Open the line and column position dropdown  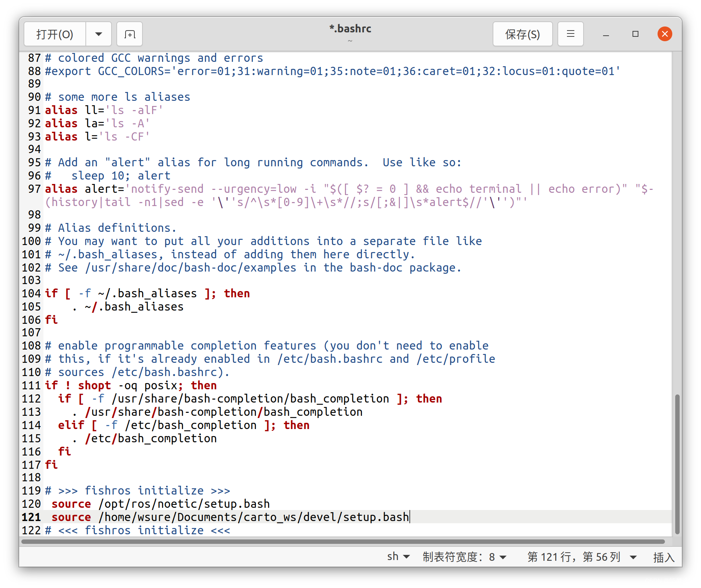pyautogui.click(x=581, y=557)
